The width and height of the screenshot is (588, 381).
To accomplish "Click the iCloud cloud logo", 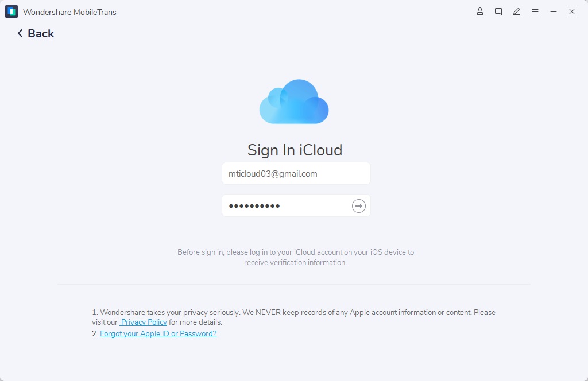I will click(294, 102).
